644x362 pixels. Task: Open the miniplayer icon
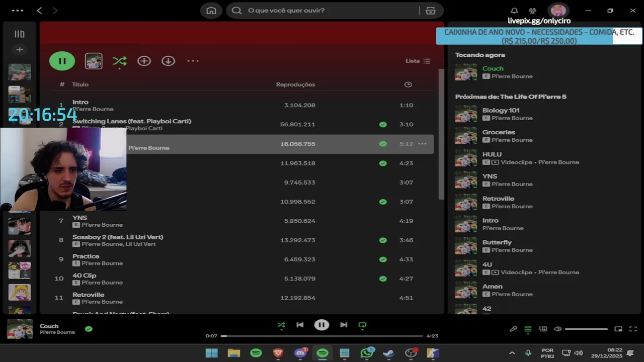pos(618,329)
